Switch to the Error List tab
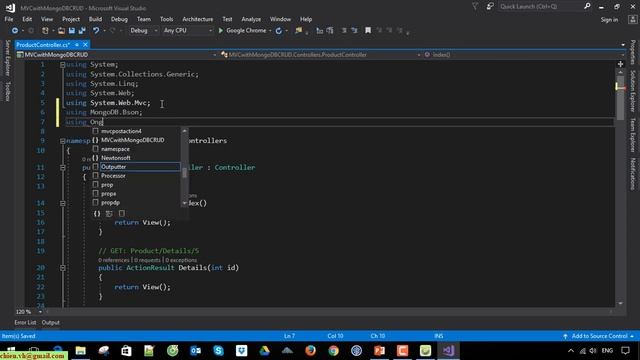Viewport: 640px width, 360px height. pos(25,322)
